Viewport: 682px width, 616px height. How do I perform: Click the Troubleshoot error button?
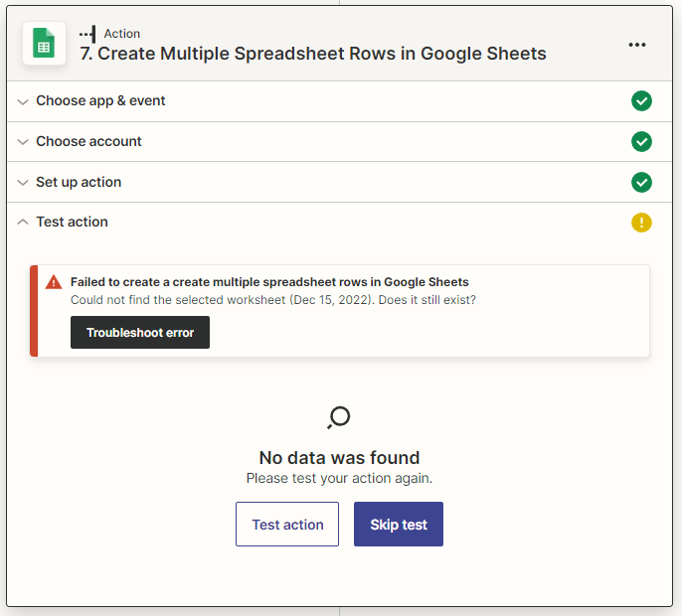(140, 332)
